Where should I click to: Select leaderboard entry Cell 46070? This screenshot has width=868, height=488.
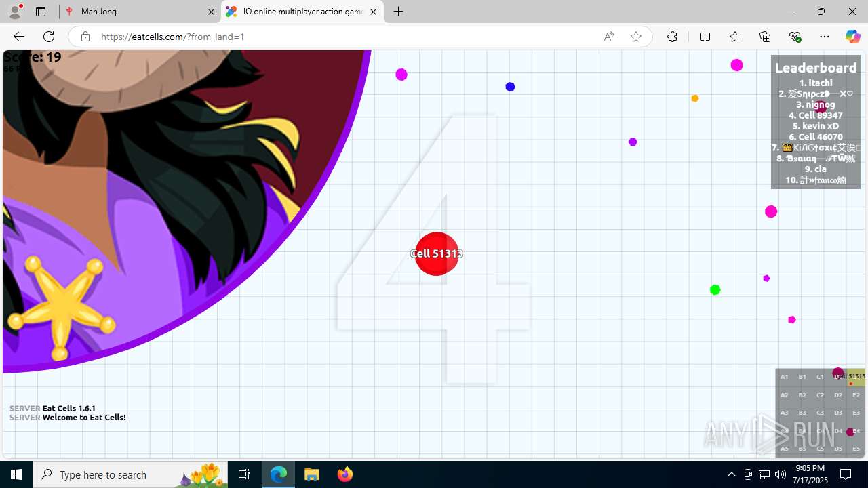(x=816, y=137)
